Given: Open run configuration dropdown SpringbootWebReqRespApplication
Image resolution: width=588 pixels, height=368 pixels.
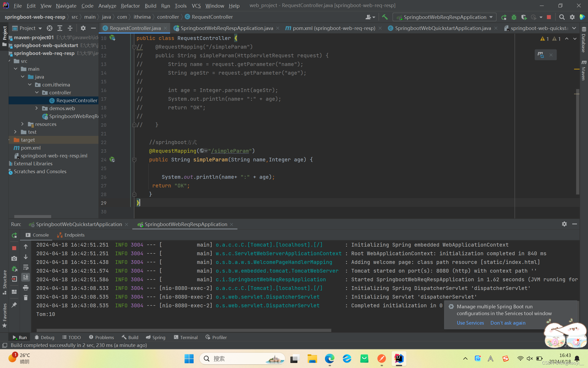Looking at the screenshot, I should [444, 17].
